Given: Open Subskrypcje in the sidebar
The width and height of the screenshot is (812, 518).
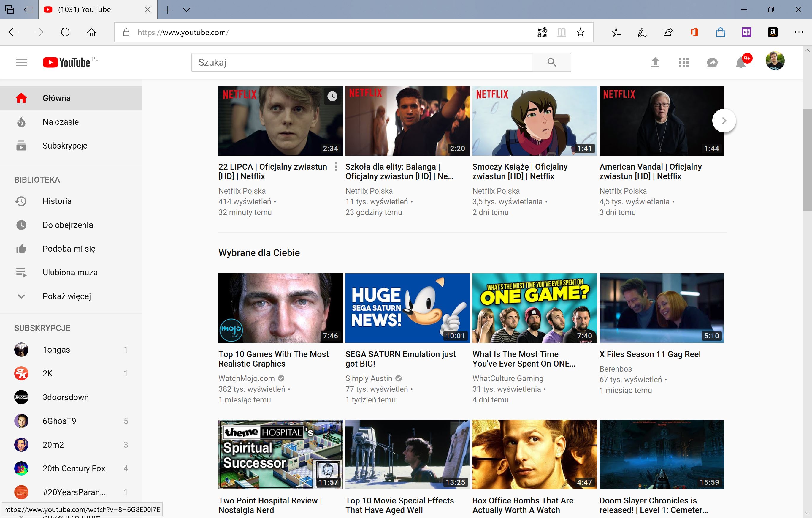Looking at the screenshot, I should [x=71, y=146].
